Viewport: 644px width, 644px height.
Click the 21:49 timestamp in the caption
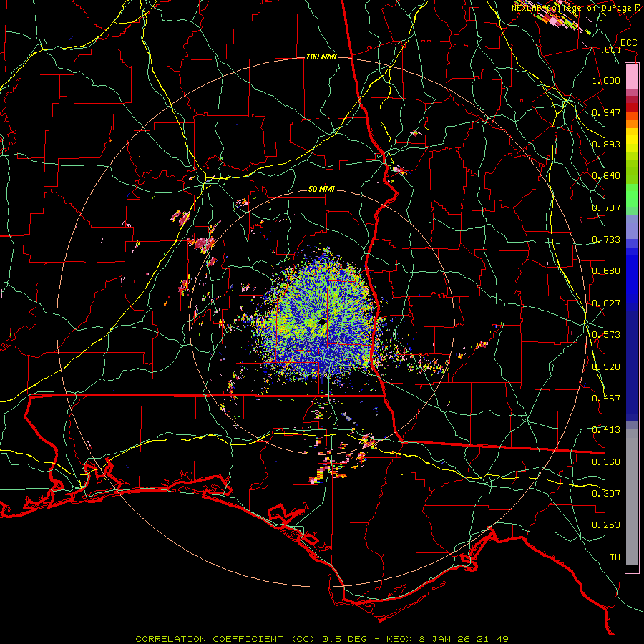click(493, 639)
